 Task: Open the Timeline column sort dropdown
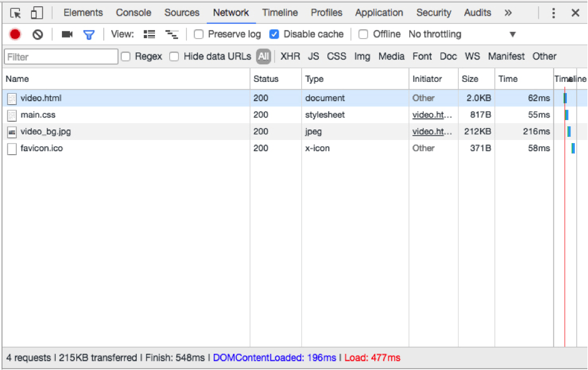(569, 79)
